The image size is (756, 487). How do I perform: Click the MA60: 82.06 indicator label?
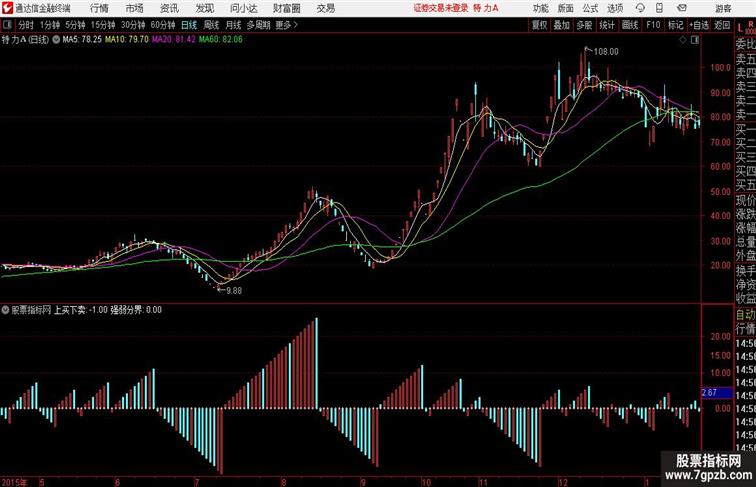click(x=221, y=40)
